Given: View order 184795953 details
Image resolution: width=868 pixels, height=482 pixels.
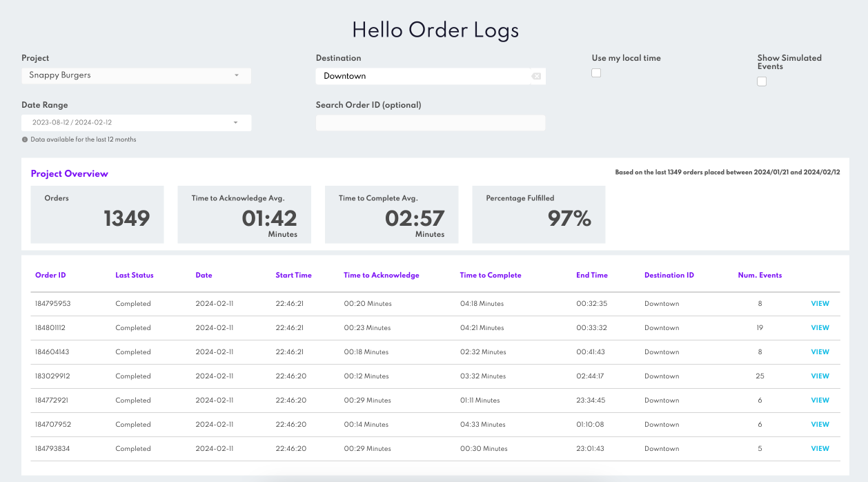Looking at the screenshot, I should tap(820, 304).
